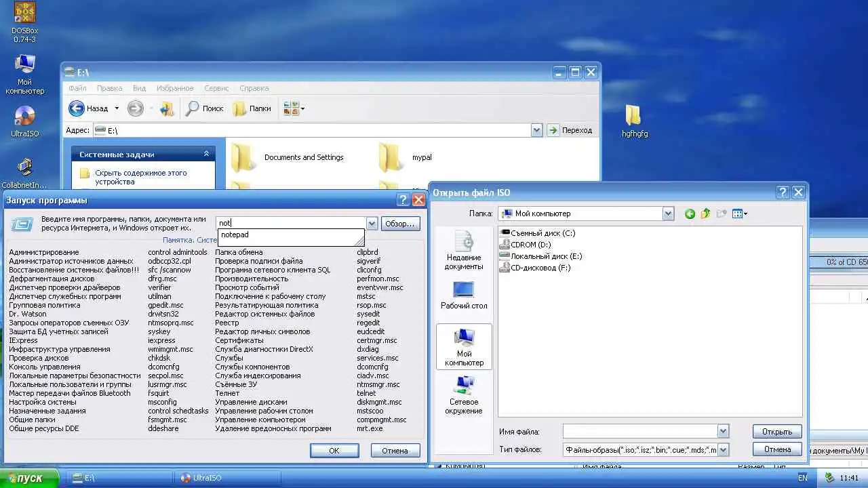Open the mypal folder
The image size is (868, 488).
click(406, 157)
